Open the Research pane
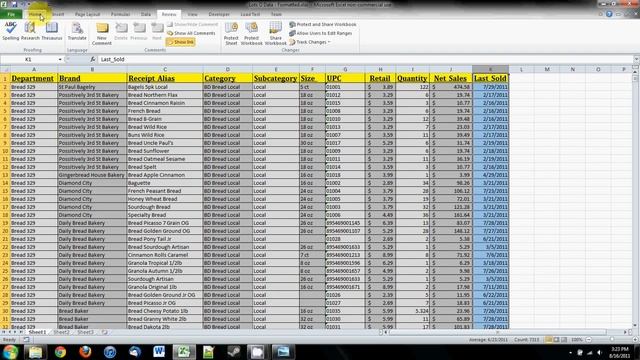 point(30,31)
